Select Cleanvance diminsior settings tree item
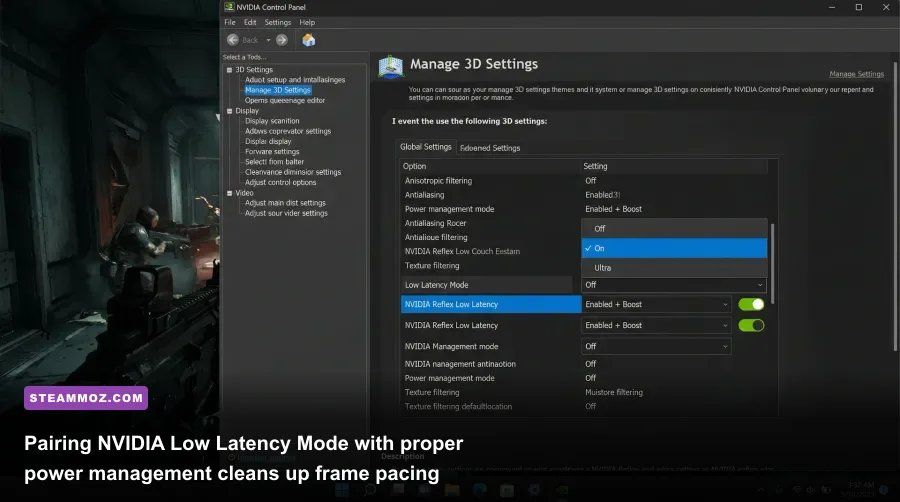 (x=293, y=172)
